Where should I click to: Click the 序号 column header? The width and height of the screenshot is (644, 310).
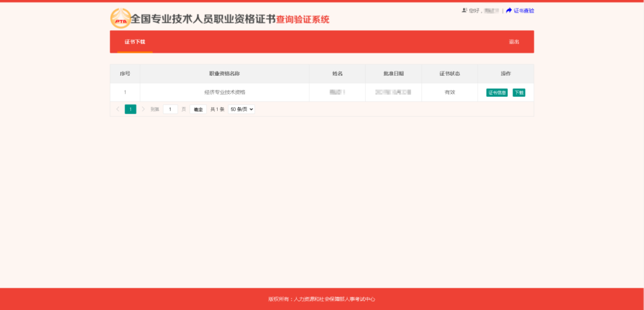click(x=125, y=74)
